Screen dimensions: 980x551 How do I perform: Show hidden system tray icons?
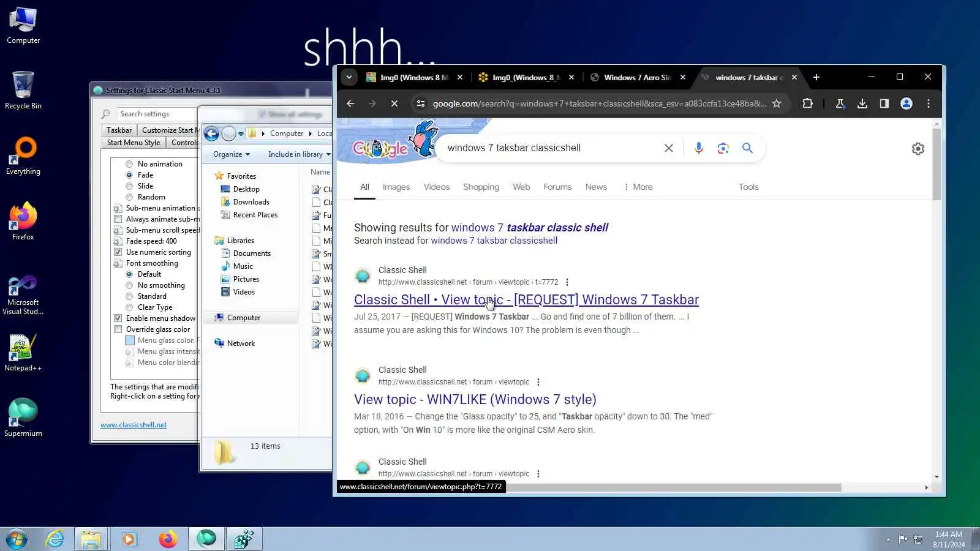888,539
